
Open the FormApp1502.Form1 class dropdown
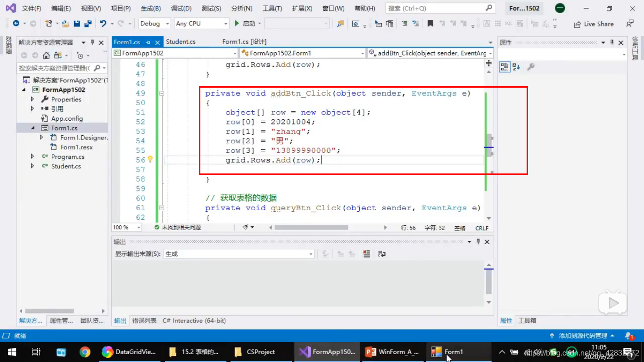tap(303, 53)
